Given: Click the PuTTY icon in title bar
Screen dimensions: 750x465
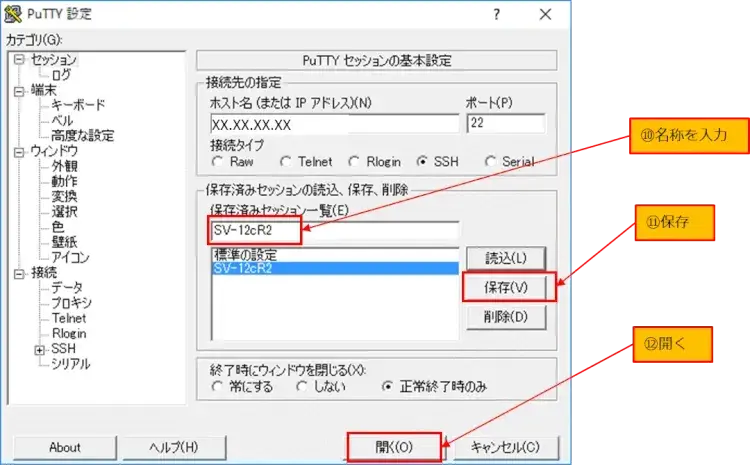Looking at the screenshot, I should (14, 14).
